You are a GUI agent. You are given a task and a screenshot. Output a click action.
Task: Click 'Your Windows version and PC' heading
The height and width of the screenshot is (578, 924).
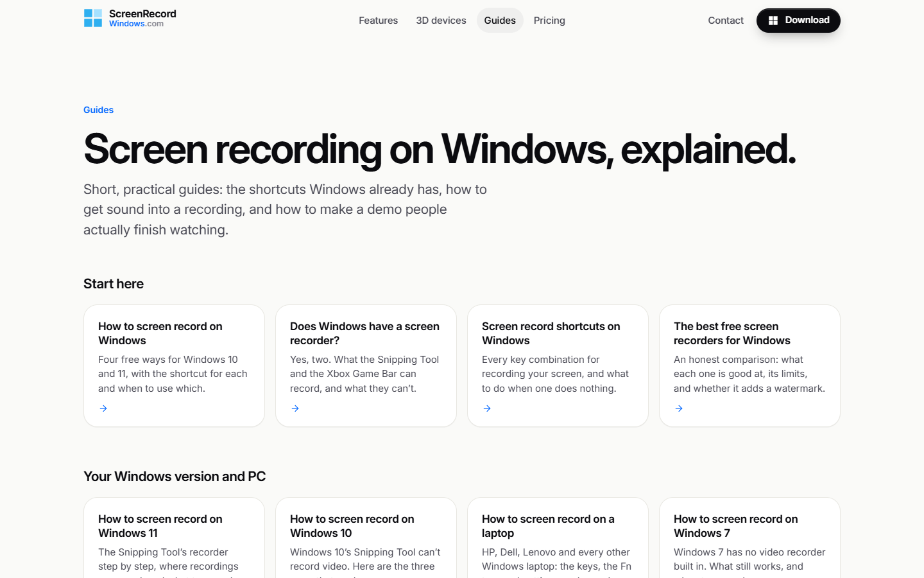tap(175, 477)
